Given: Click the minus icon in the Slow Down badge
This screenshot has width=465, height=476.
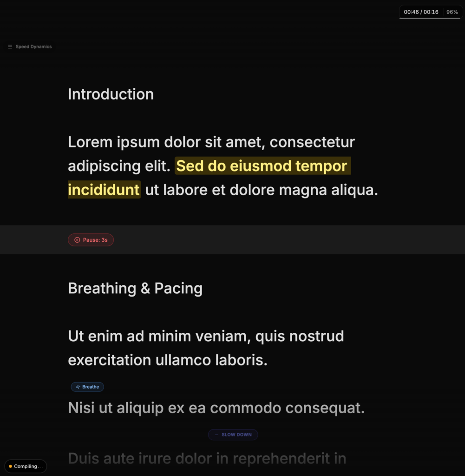Looking at the screenshot, I should coord(216,435).
